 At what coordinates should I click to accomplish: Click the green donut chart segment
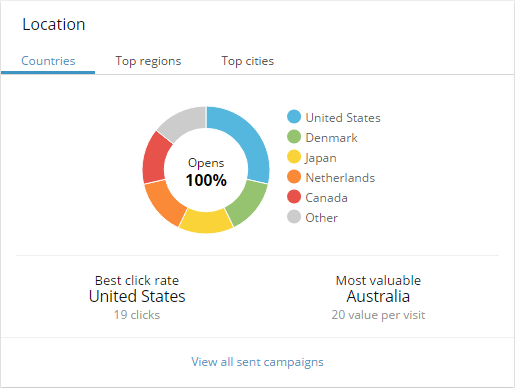tap(248, 204)
